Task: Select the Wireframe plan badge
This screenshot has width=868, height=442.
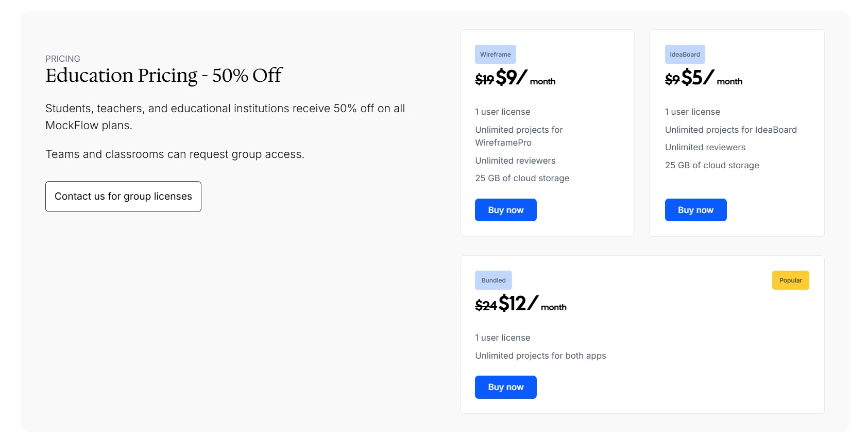Action: tap(495, 54)
